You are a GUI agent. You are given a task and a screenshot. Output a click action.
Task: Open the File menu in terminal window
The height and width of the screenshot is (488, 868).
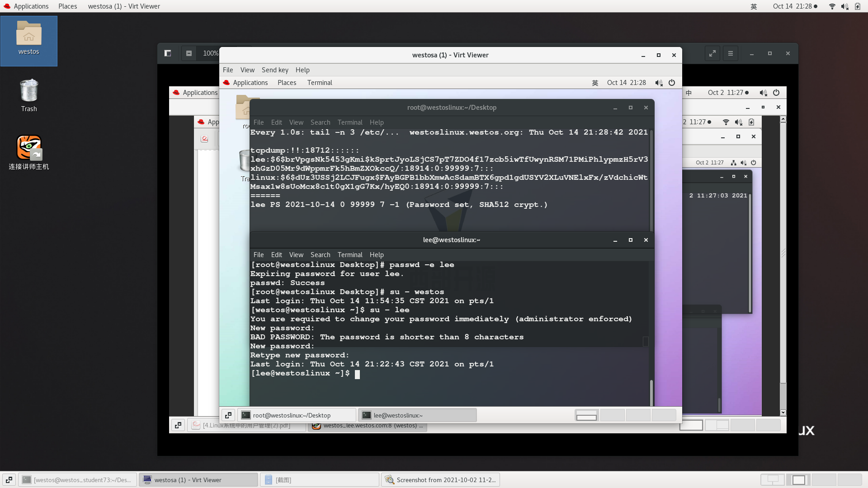coord(258,254)
